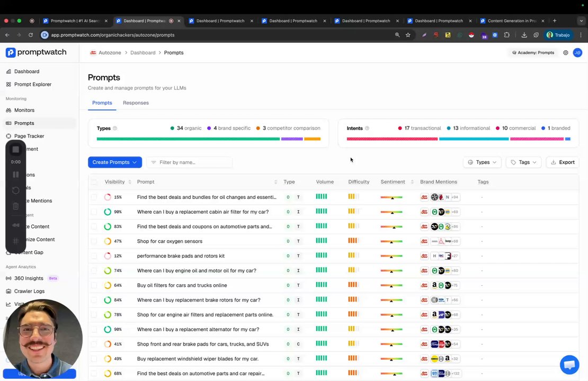Click the Types info help icon
The height and width of the screenshot is (381, 588).
pos(115,128)
